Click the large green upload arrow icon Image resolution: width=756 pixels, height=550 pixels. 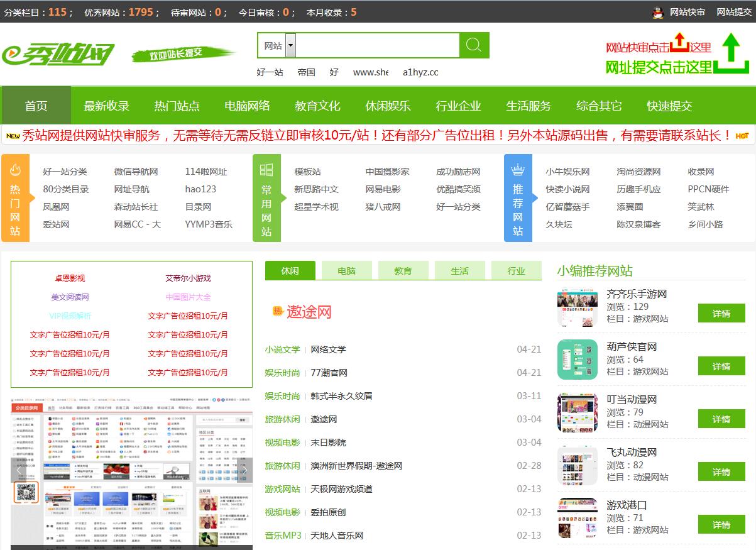point(731,53)
